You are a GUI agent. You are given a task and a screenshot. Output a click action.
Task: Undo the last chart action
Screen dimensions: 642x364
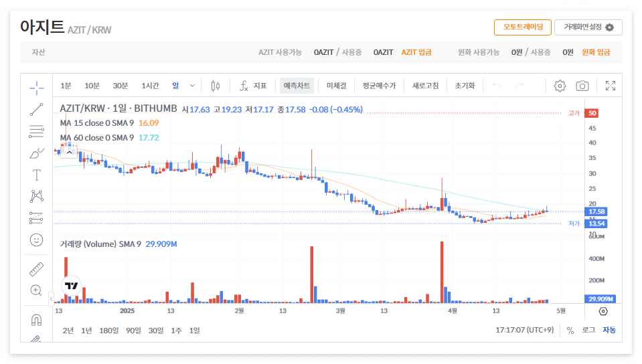[x=497, y=86]
